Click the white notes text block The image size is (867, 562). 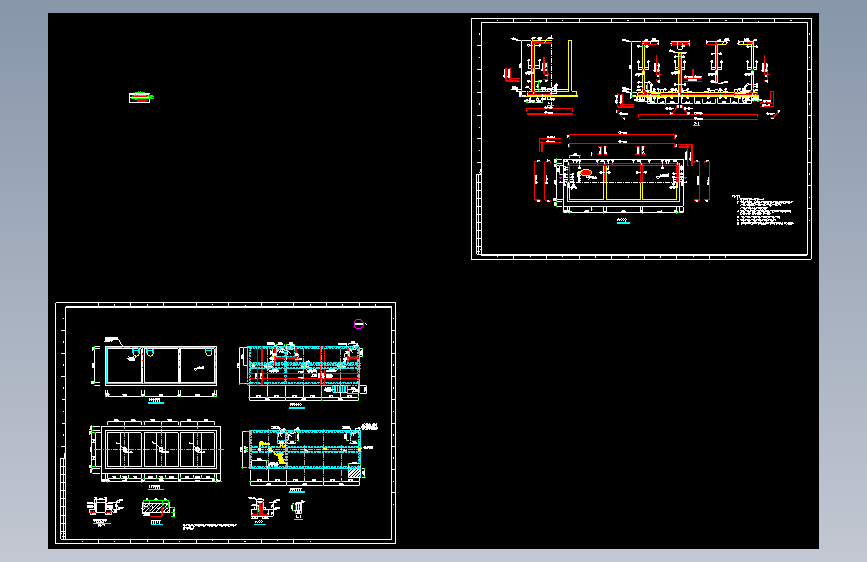[763, 210]
